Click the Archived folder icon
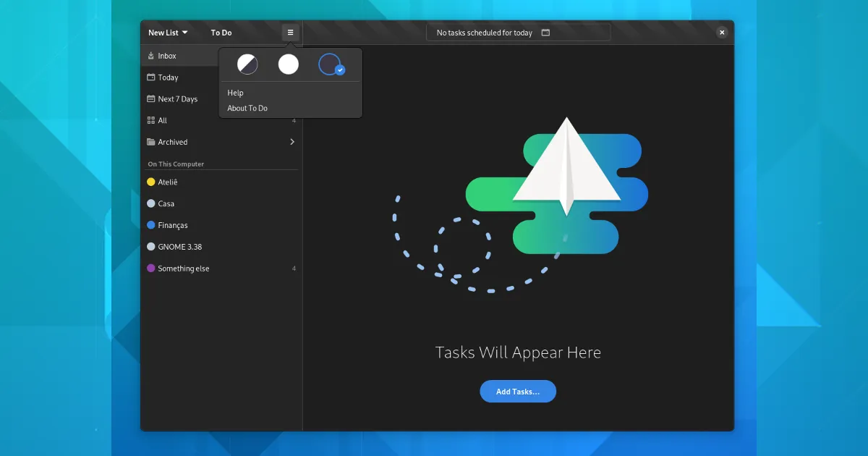 pyautogui.click(x=151, y=143)
